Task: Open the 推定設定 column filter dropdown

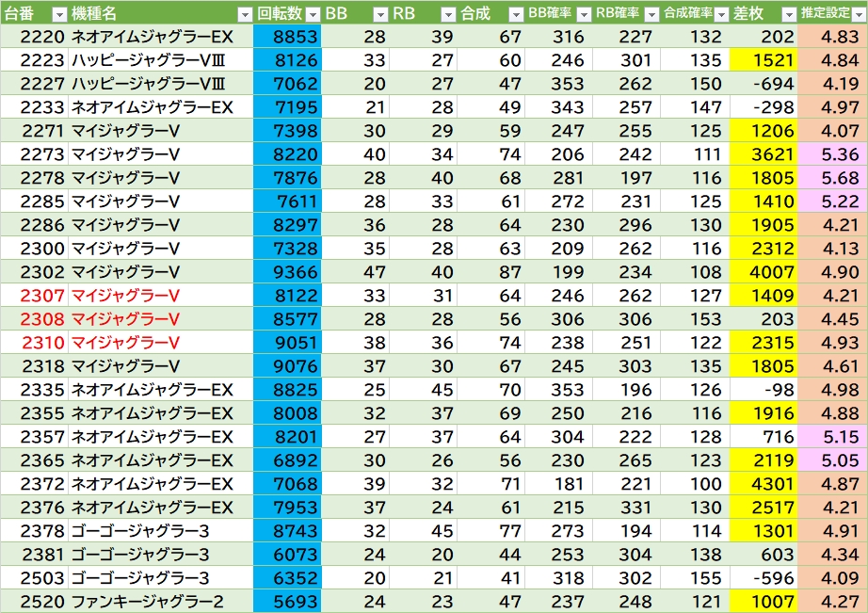Action: [860, 14]
